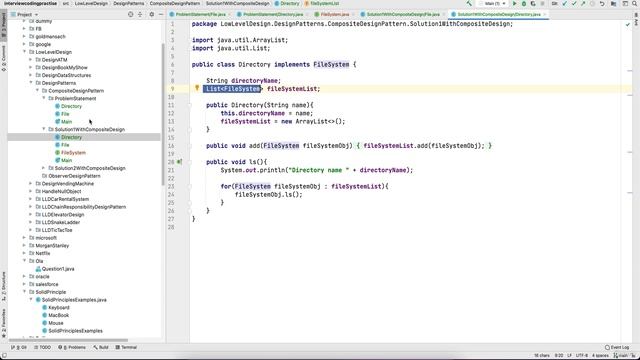Open the Favorites tool window stripe
Screen dimensions: 640x360
(x=4, y=324)
